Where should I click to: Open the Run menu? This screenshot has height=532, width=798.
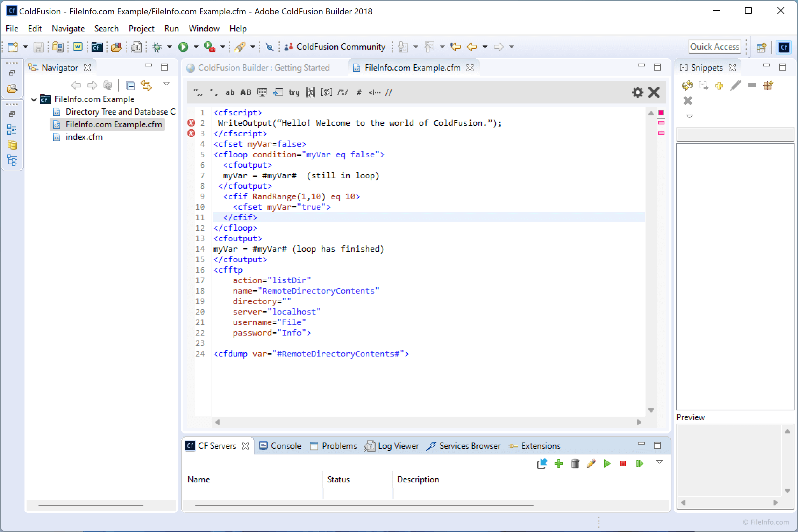[x=171, y=29]
